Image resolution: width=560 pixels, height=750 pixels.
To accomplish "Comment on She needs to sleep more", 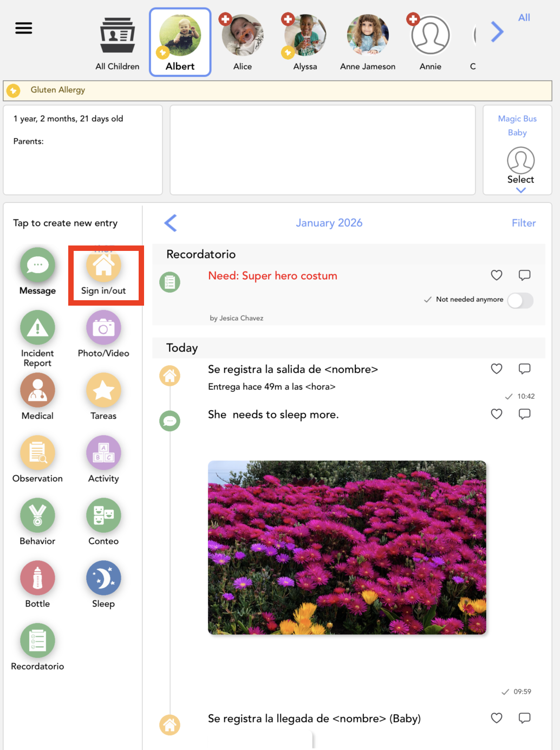I will tap(524, 414).
